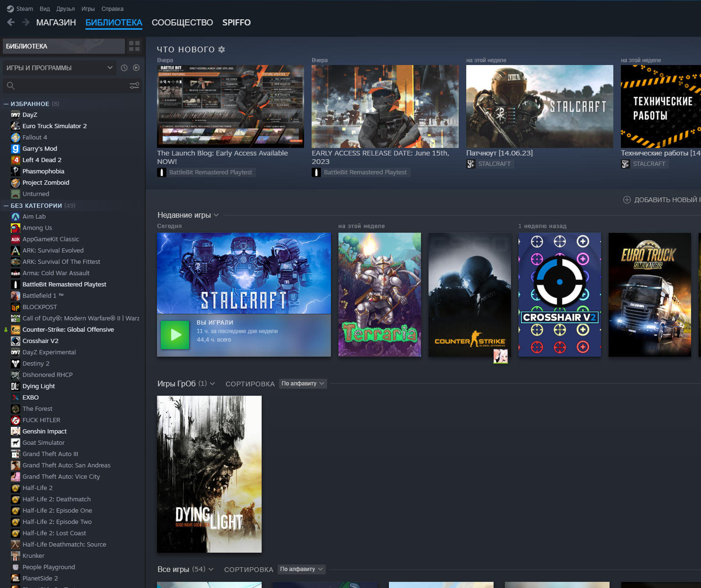Click Dying Light icon in sidebar
Viewport: 701px width, 588px height.
(16, 386)
